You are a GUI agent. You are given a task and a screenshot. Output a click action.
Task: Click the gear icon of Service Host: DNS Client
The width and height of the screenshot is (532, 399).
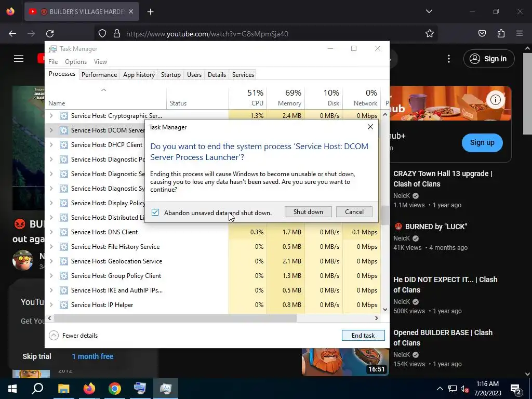point(63,232)
